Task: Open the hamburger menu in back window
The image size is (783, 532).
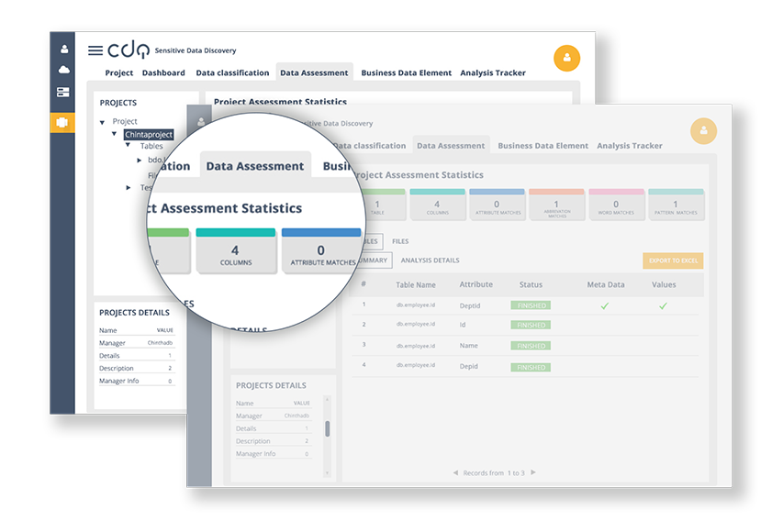Action: tap(95, 50)
